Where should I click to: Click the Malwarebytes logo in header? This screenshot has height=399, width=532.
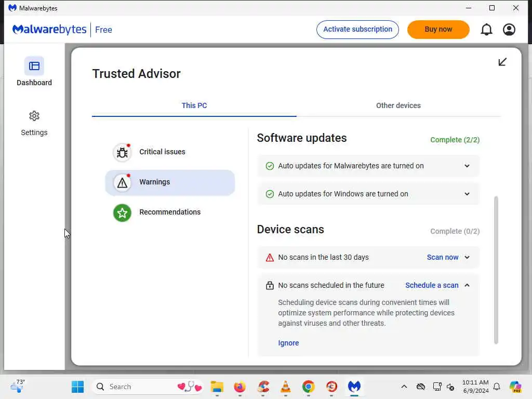tap(49, 30)
